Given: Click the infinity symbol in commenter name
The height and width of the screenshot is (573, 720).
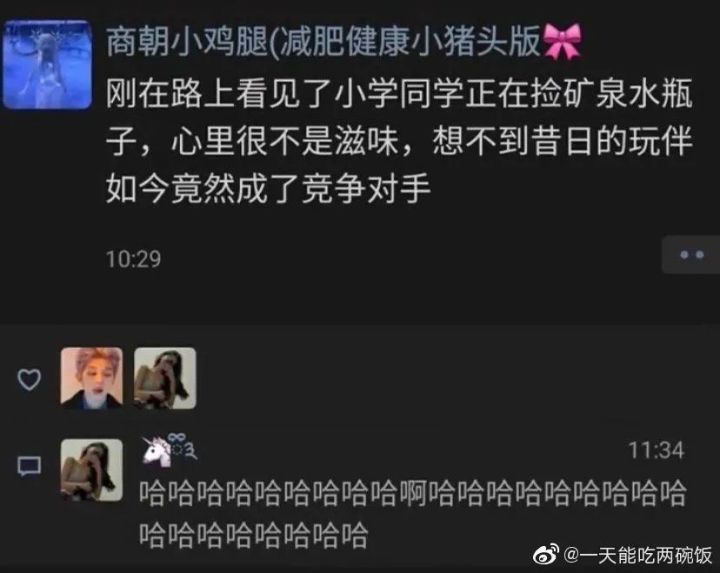Looking at the screenshot, I should pyautogui.click(x=176, y=438).
